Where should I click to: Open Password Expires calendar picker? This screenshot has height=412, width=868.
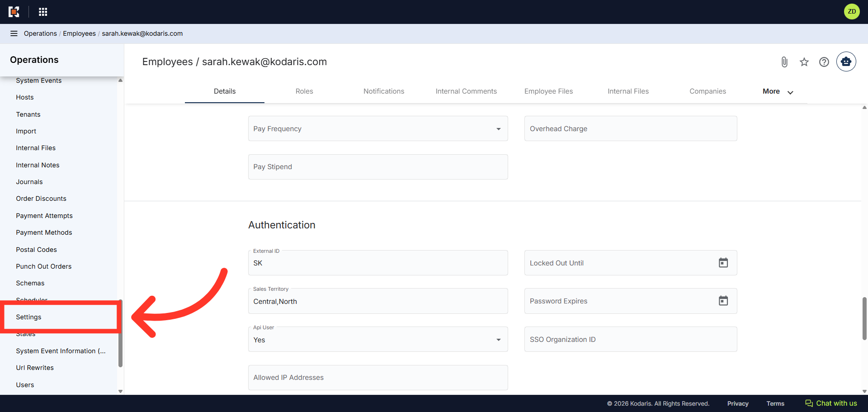(723, 301)
